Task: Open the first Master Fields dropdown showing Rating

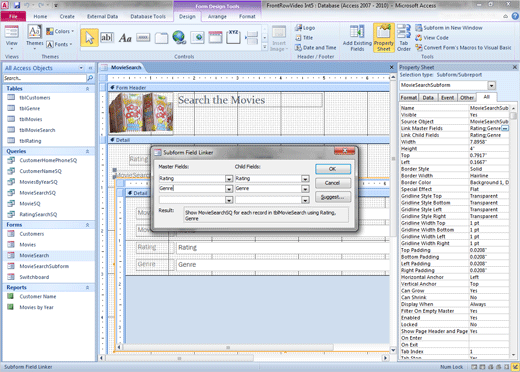Action: tap(229, 179)
